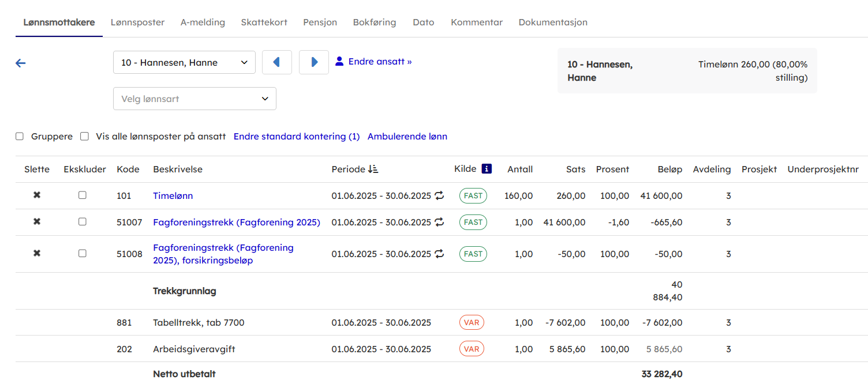Image resolution: width=868 pixels, height=388 pixels.
Task: Click the back arrow icon
Action: click(x=21, y=63)
